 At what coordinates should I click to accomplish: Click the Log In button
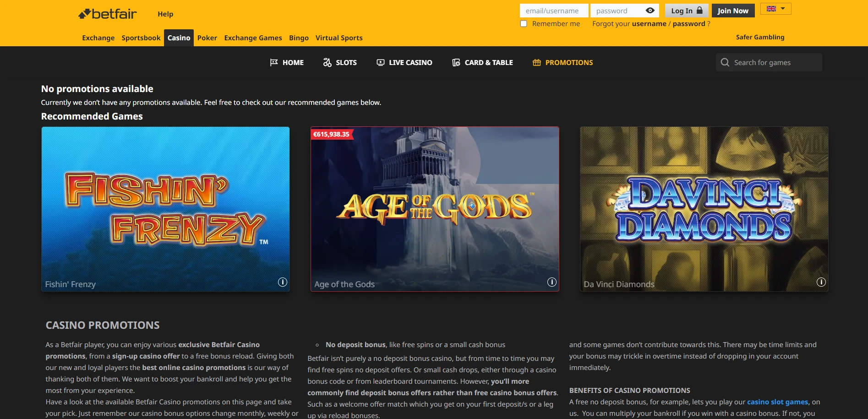point(687,11)
